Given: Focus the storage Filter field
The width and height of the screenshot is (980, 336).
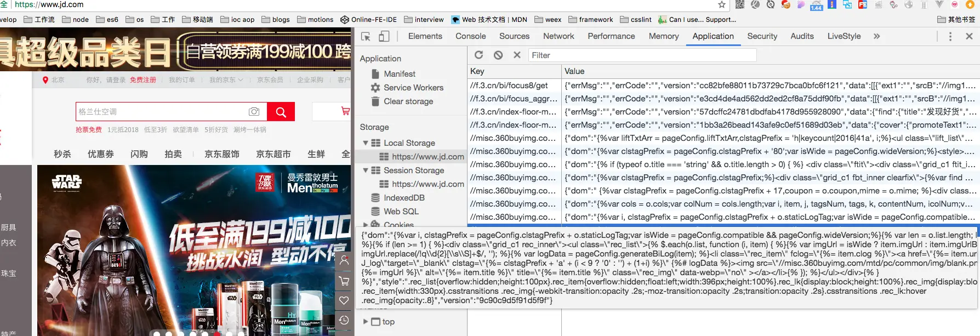Looking at the screenshot, I should click(x=642, y=55).
